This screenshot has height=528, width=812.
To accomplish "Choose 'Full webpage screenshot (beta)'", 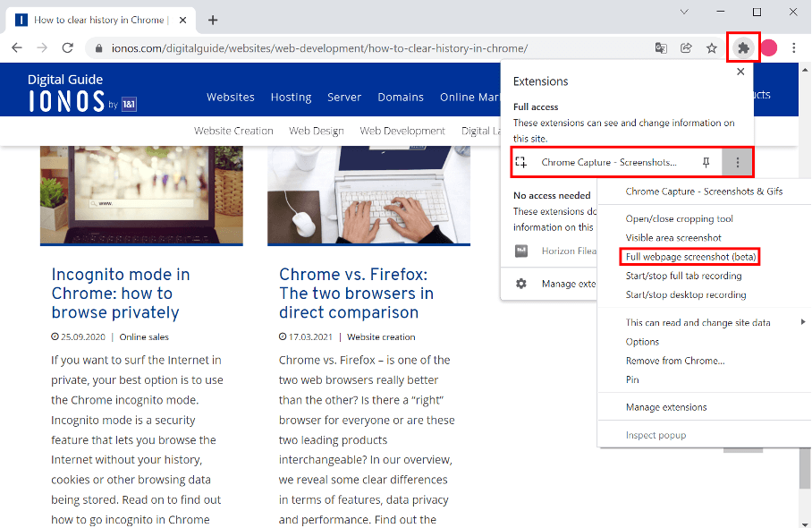I will pos(690,257).
